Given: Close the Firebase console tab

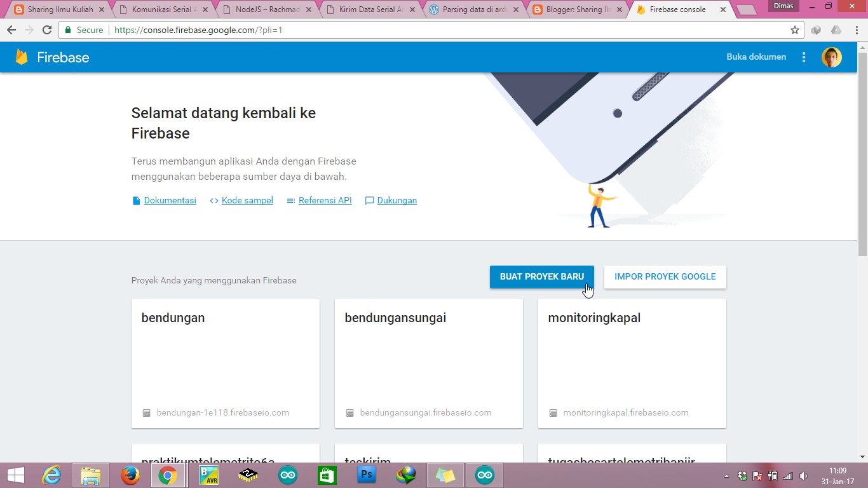Looking at the screenshot, I should pyautogui.click(x=723, y=10).
